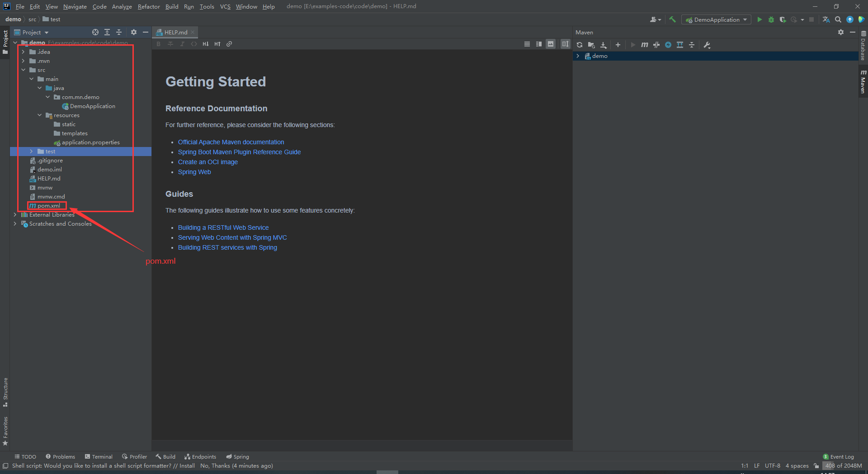Select pom.xml in project tree
Image resolution: width=868 pixels, height=474 pixels.
point(48,206)
